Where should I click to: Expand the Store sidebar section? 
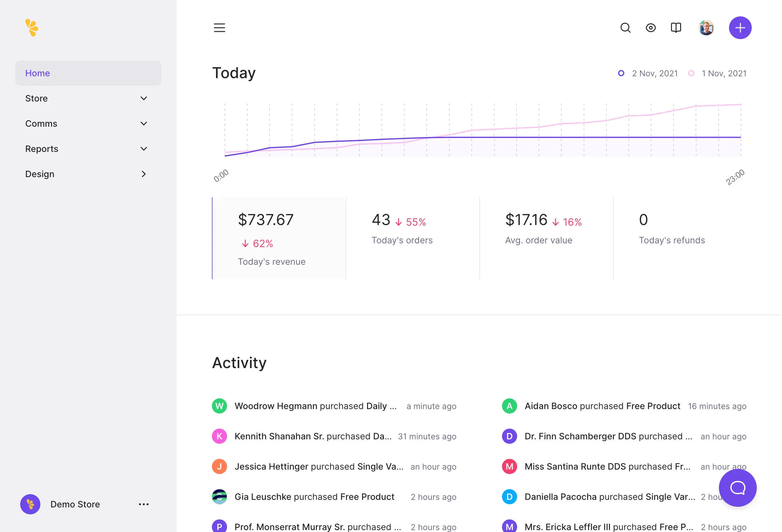pyautogui.click(x=87, y=98)
